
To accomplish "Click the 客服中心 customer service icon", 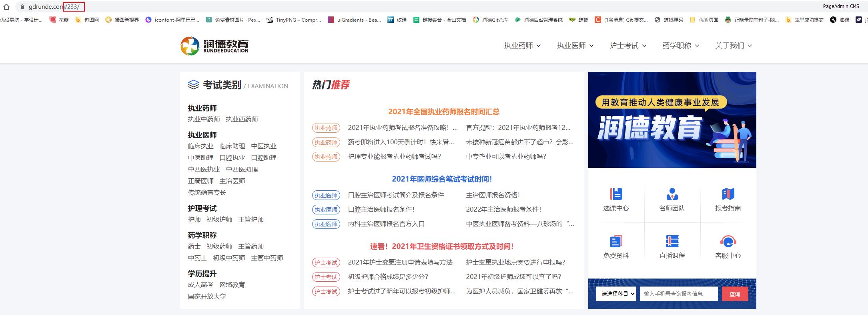I will [x=728, y=242].
